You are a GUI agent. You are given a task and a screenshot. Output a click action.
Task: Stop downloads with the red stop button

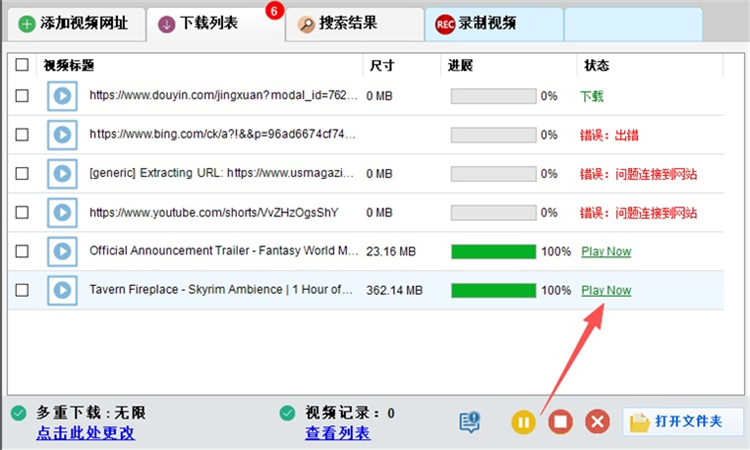560,422
